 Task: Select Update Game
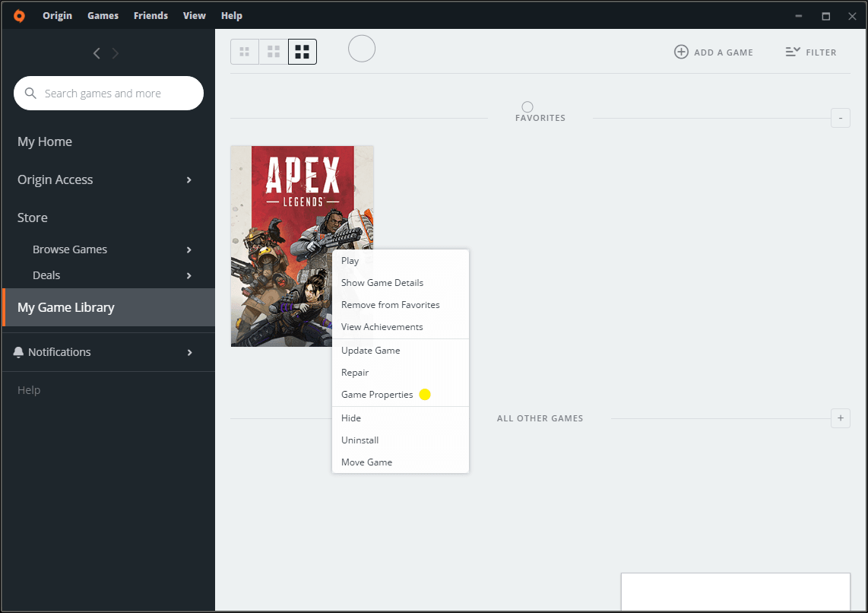[401, 351]
